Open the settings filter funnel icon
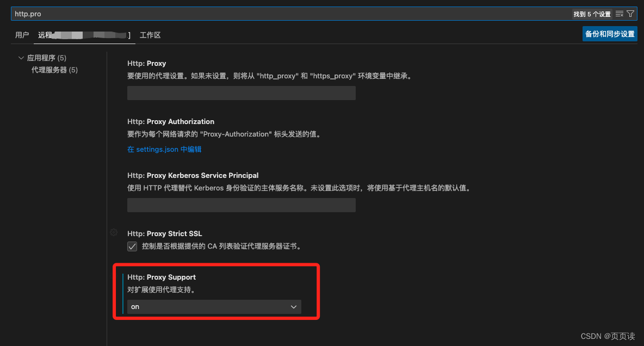The width and height of the screenshot is (644, 346). point(630,14)
